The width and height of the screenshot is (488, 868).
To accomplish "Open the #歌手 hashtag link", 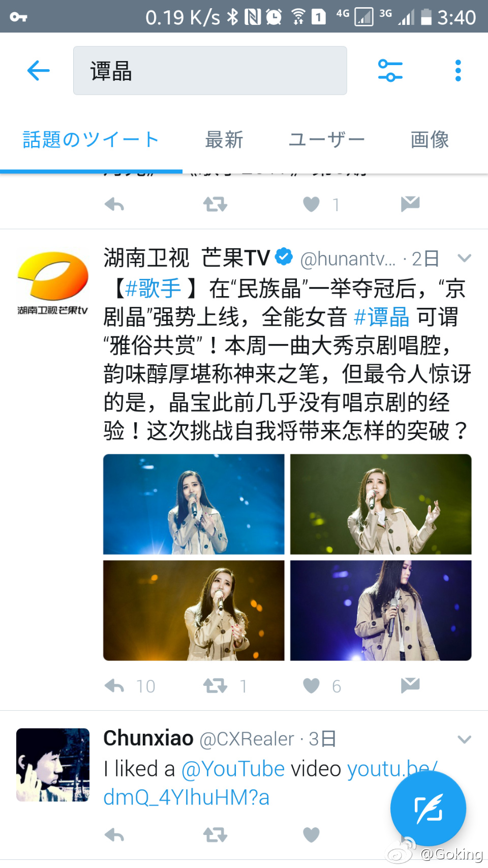I will [x=152, y=288].
